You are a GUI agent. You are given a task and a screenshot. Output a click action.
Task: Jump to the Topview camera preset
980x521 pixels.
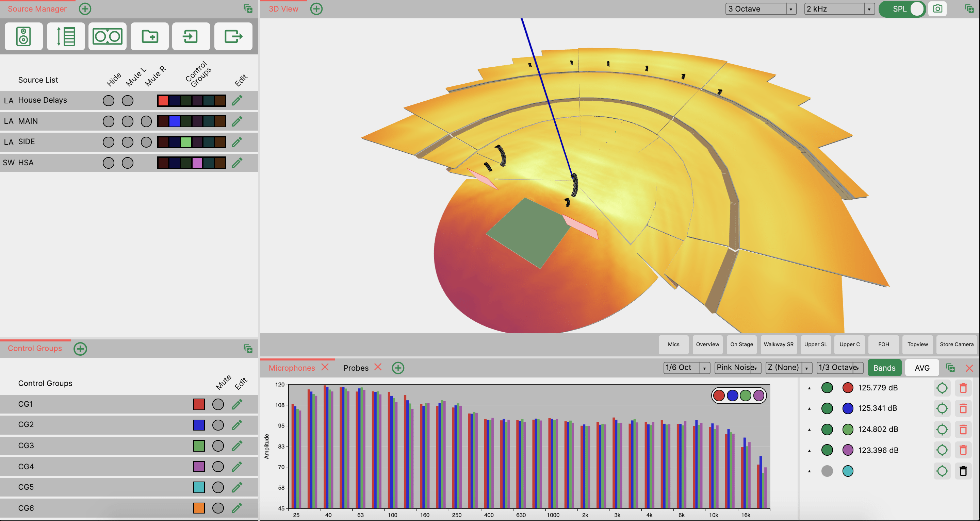[917, 344]
